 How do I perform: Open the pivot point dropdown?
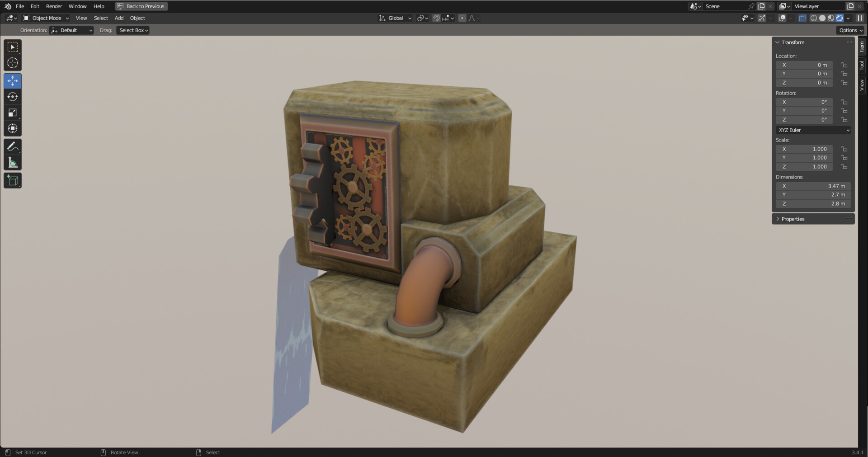click(x=423, y=18)
